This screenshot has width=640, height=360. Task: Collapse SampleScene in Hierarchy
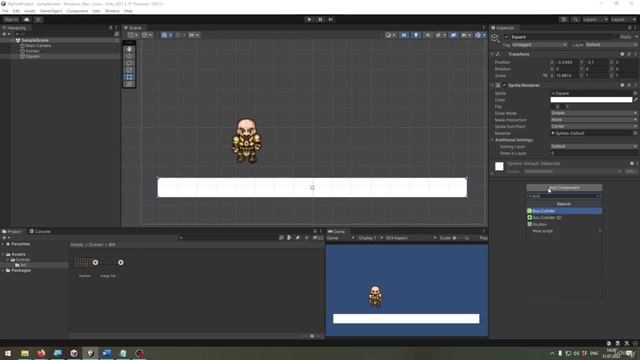13,40
